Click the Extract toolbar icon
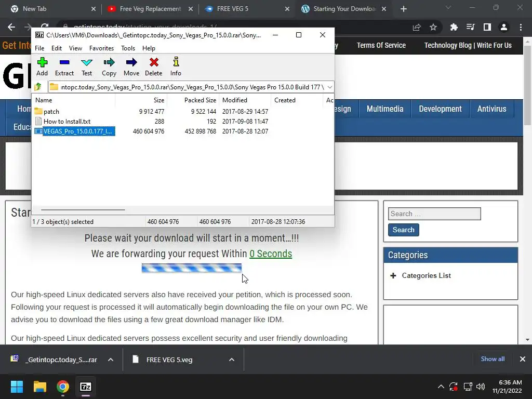This screenshot has height=399, width=532. pos(64,67)
